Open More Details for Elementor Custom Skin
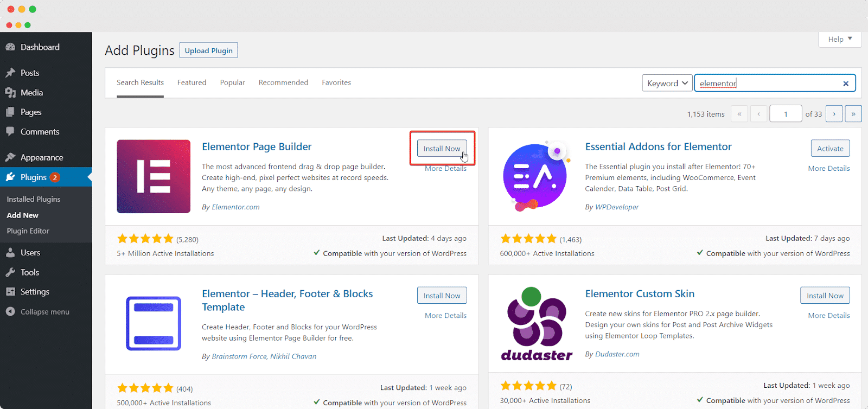868x409 pixels. point(829,316)
